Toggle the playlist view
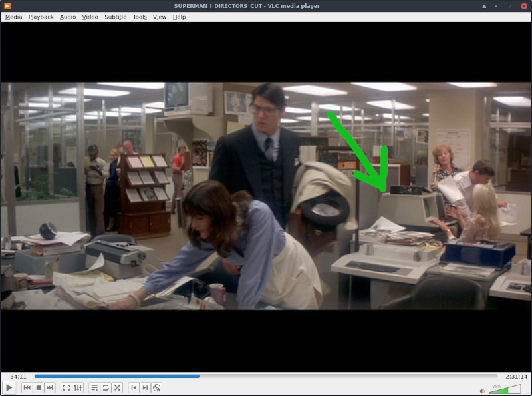The height and width of the screenshot is (396, 532). (94, 387)
